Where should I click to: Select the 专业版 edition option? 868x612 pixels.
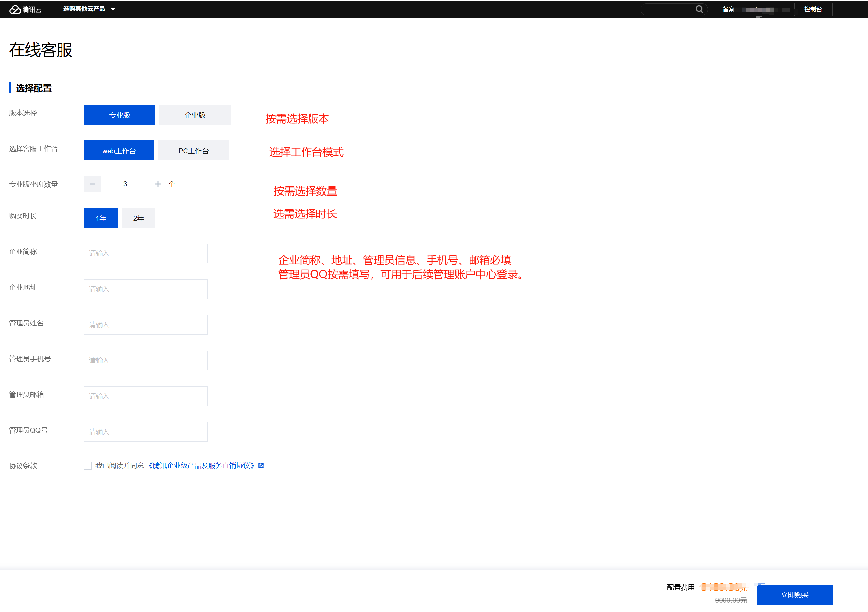tap(119, 115)
